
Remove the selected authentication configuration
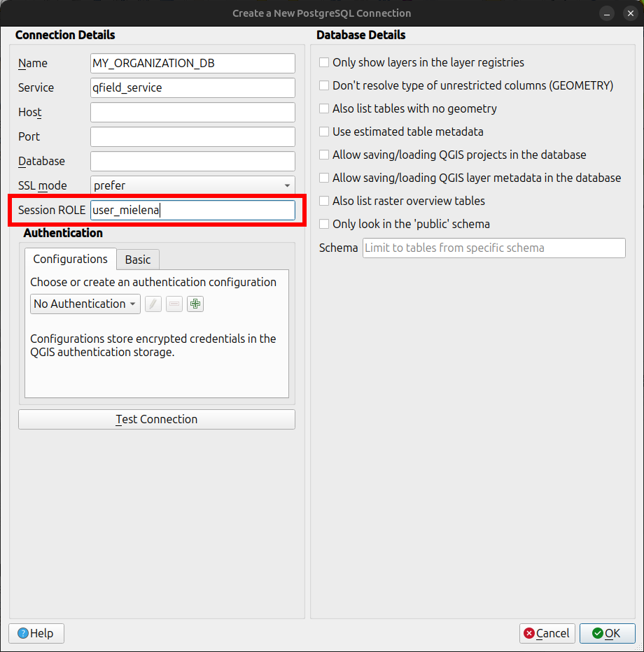pos(174,304)
